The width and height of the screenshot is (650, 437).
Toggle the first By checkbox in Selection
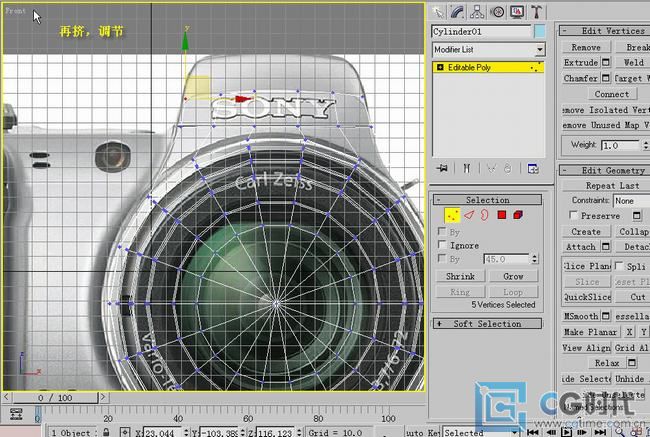click(x=442, y=231)
